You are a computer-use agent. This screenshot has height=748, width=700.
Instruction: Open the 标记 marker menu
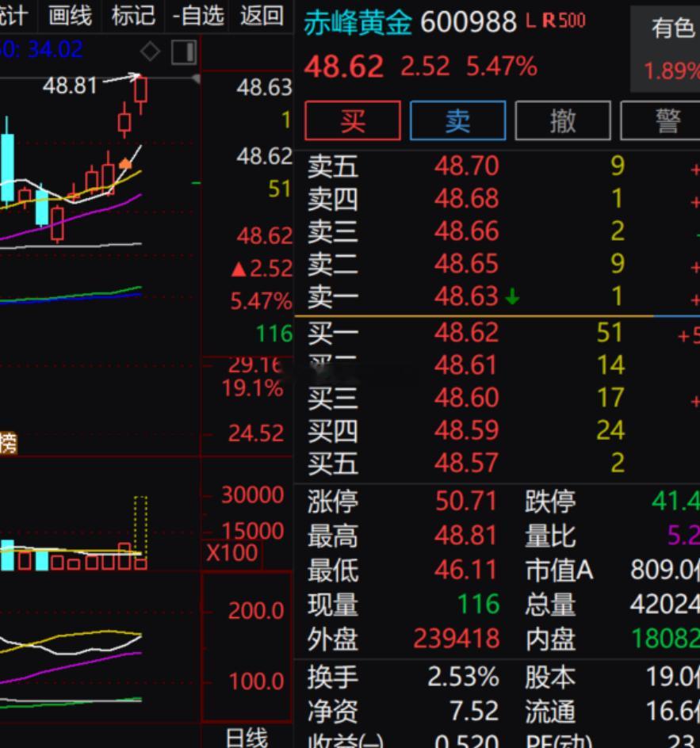(x=133, y=15)
